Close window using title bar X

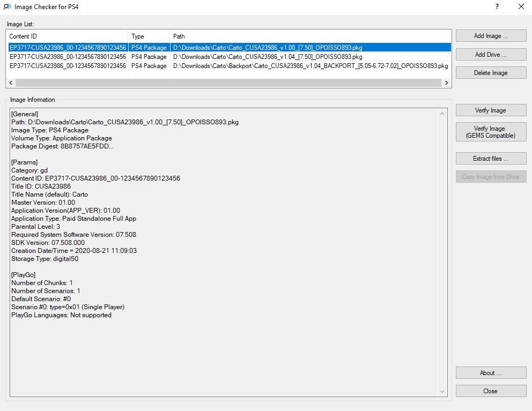tap(521, 7)
